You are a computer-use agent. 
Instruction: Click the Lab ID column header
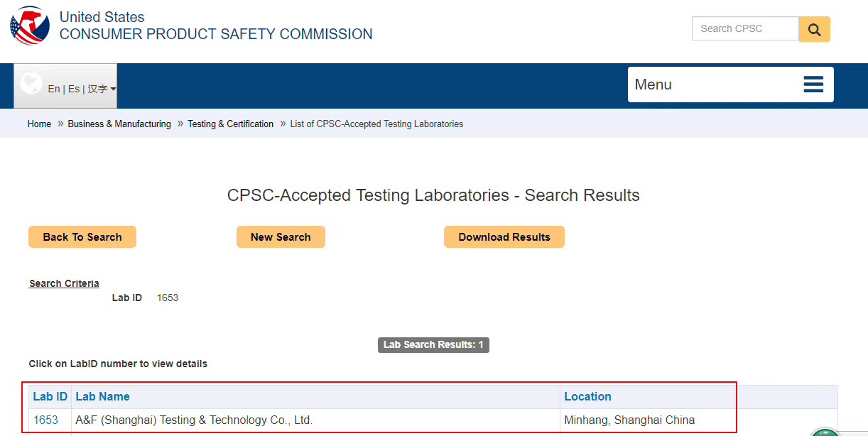[x=50, y=396]
